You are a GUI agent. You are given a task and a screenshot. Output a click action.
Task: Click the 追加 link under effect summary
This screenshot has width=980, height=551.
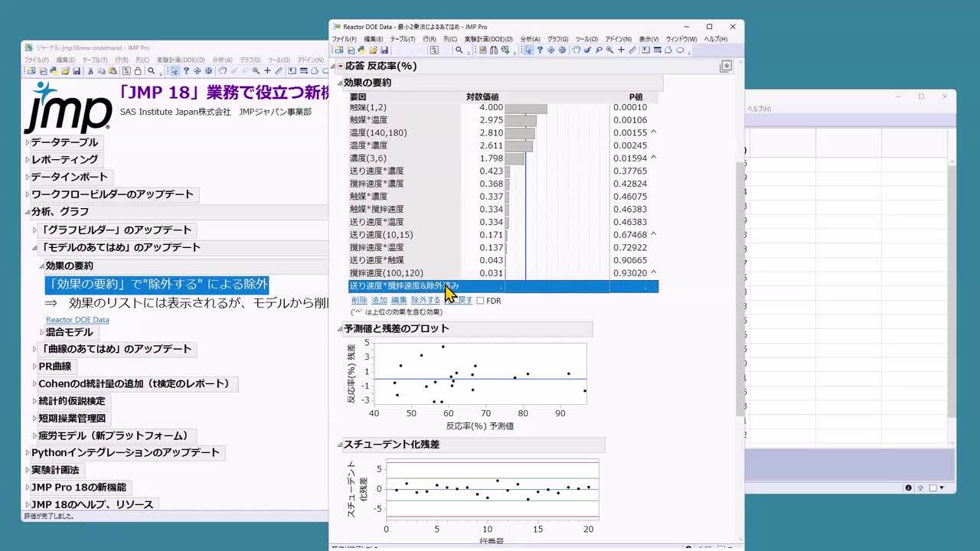point(379,301)
